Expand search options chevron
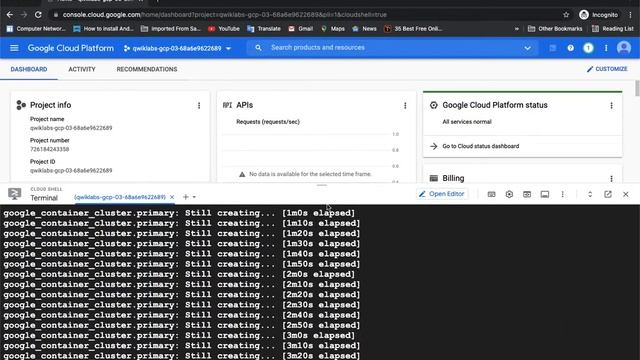 pos(527,48)
